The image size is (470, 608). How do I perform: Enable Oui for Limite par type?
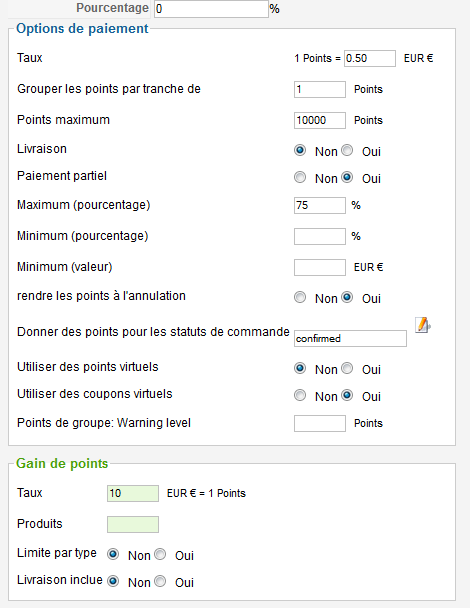tap(160, 554)
